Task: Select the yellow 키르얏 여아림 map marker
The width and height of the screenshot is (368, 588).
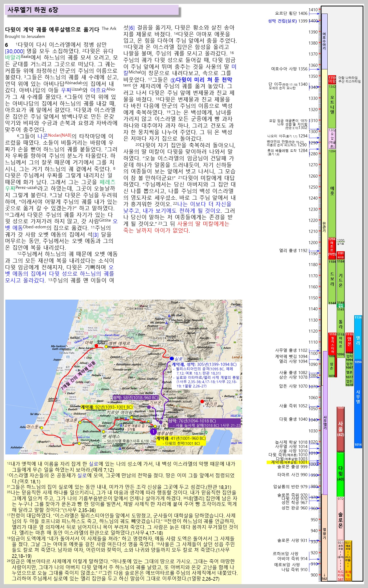Action: pyautogui.click(x=131, y=417)
